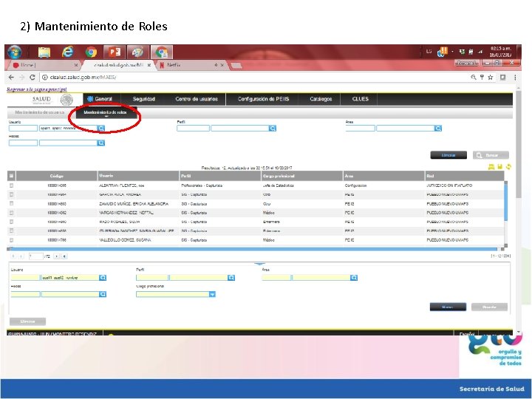Click Redes search lookup icon in top filter
This screenshot has height=399, width=532.
pos(101,143)
